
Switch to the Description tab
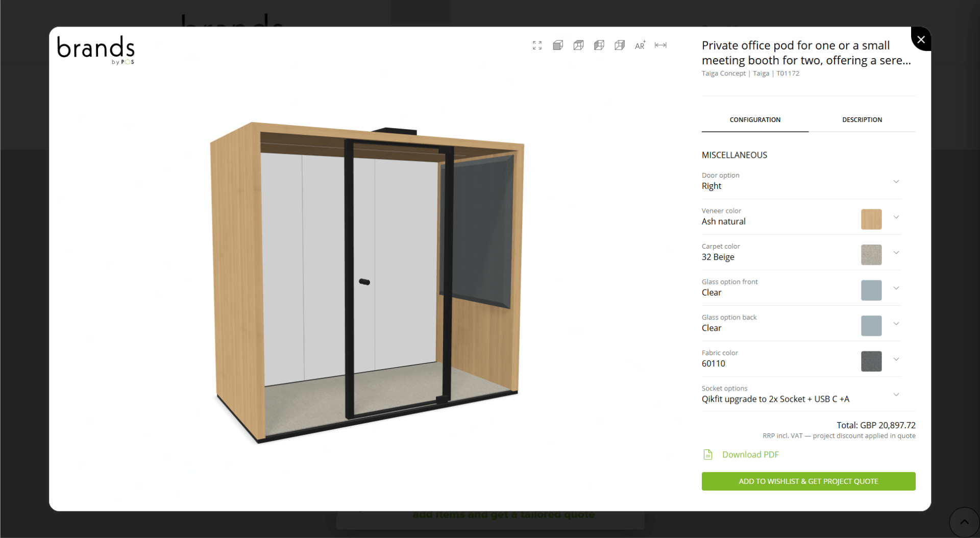(862, 120)
